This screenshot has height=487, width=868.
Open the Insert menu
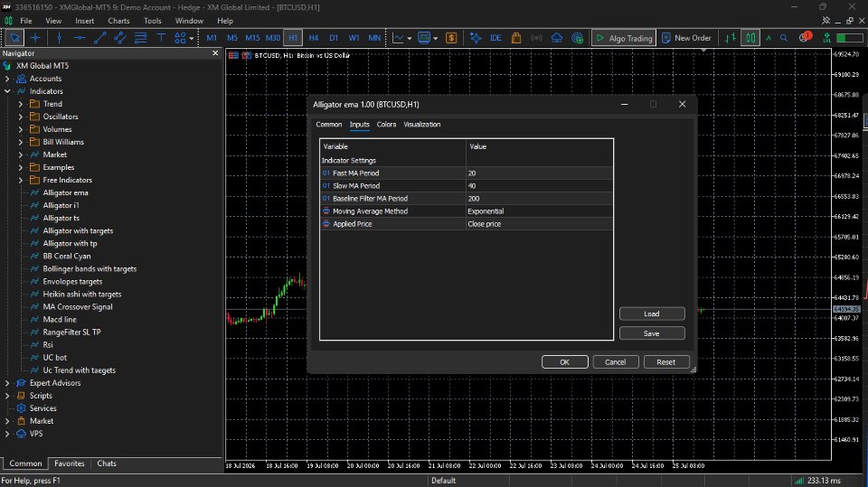[x=85, y=21]
